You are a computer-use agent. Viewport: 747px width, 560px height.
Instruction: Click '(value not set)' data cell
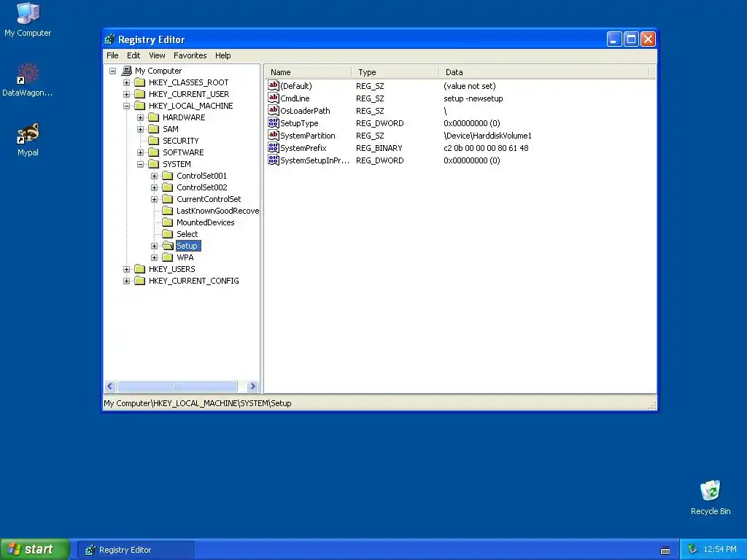click(x=470, y=86)
